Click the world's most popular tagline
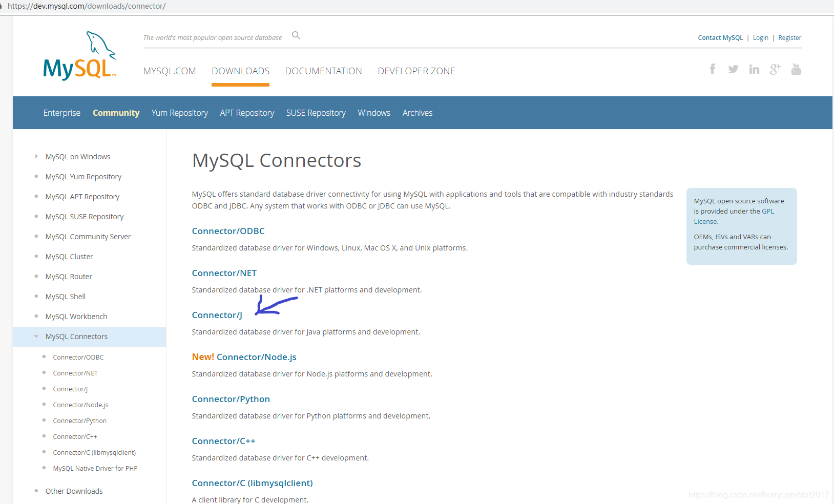The image size is (834, 504). 213,38
